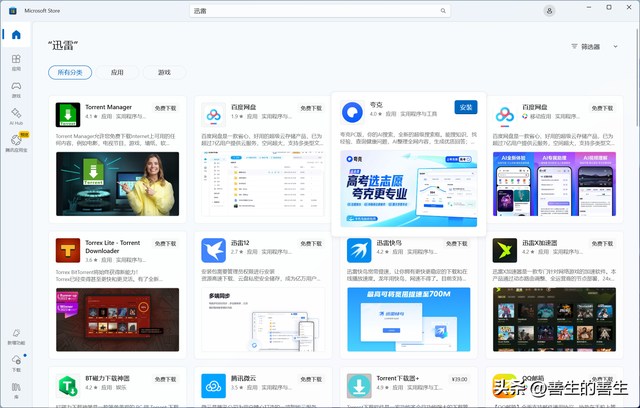Select the 所有分类 filter chip

70,72
